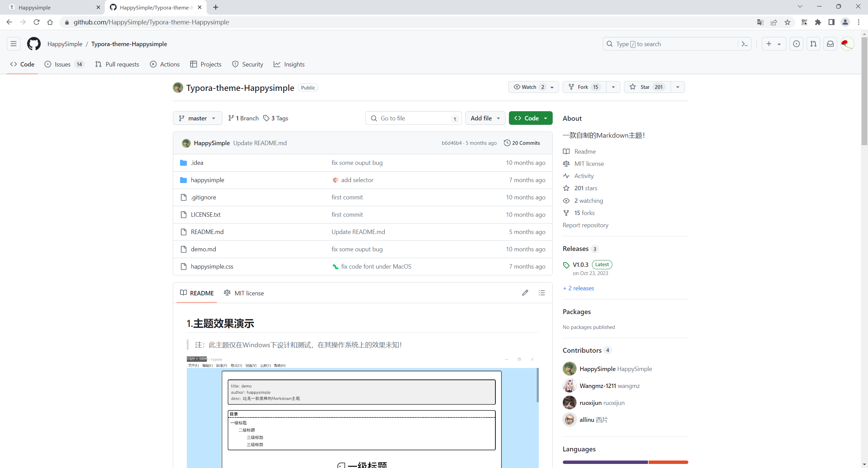Click the page vertical scrollbar thumb
This screenshot has width=868, height=468.
[864, 91]
